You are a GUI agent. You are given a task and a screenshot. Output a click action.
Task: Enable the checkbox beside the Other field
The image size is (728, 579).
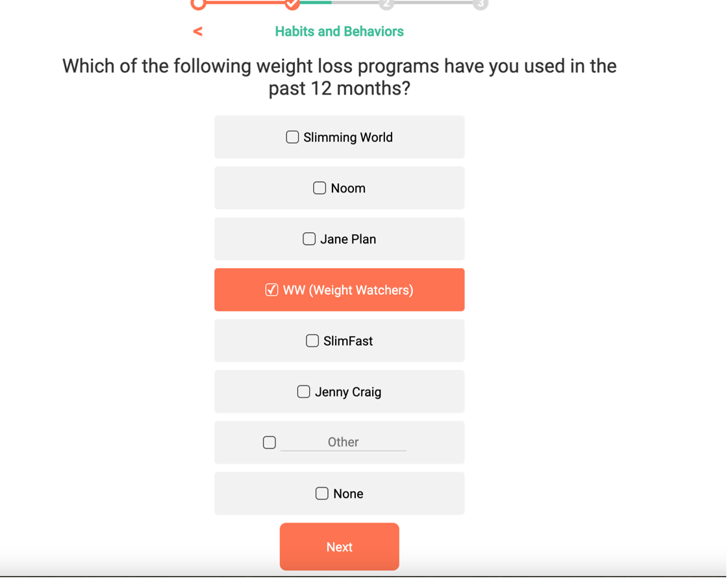click(270, 443)
